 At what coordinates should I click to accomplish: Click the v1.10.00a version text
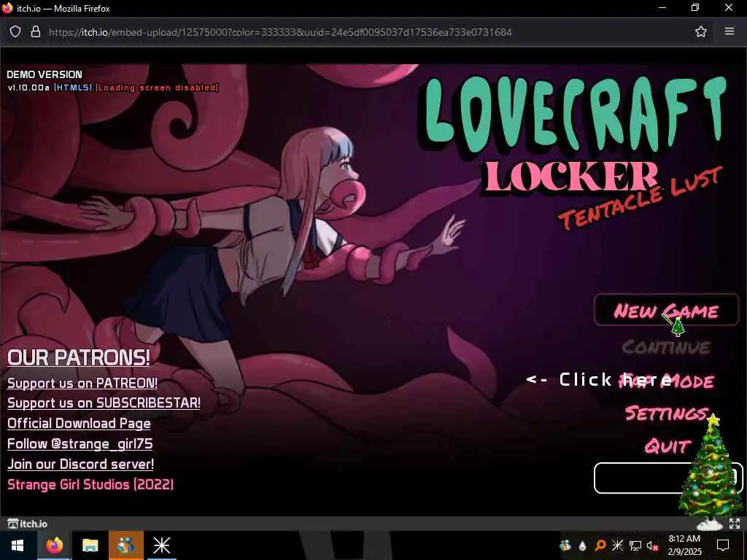[28, 87]
